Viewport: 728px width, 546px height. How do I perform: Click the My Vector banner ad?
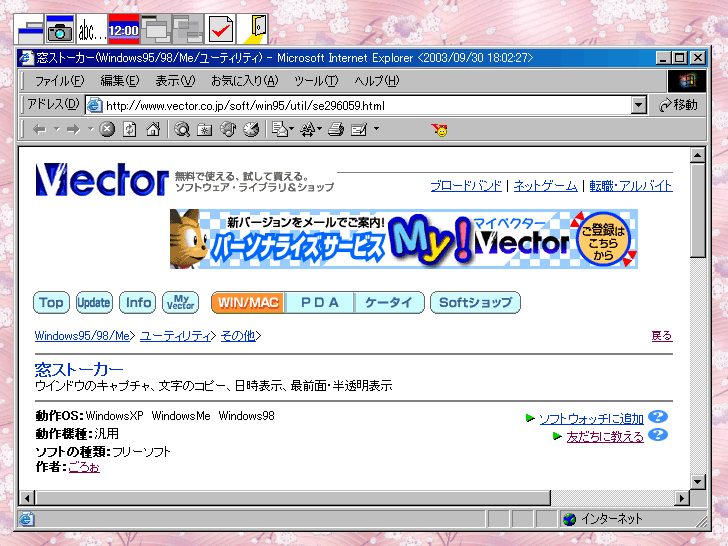pyautogui.click(x=403, y=239)
